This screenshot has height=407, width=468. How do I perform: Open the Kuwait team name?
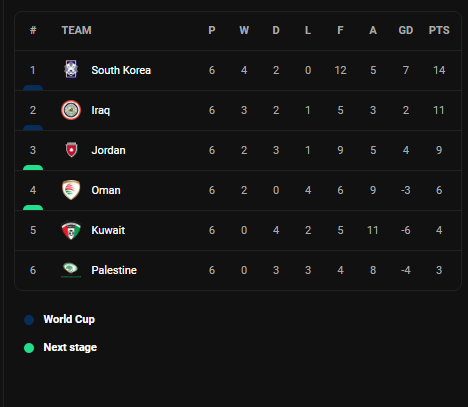(x=108, y=230)
